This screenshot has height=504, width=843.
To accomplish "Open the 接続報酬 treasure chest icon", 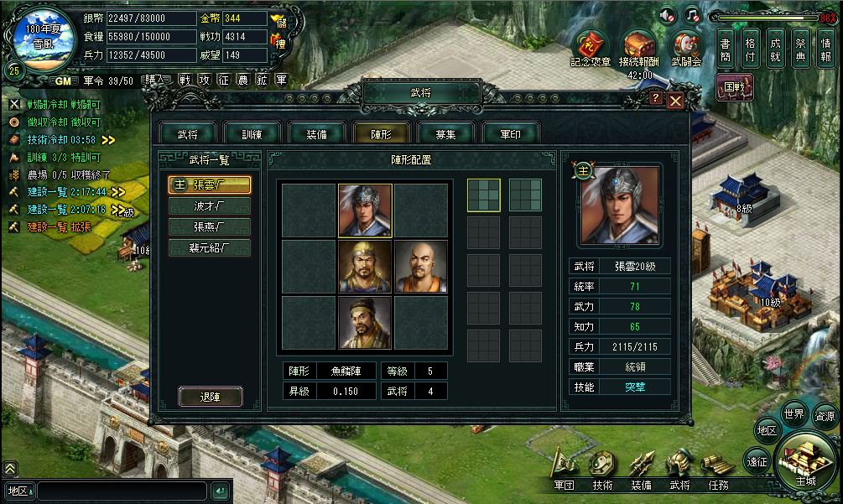I will pos(638,49).
